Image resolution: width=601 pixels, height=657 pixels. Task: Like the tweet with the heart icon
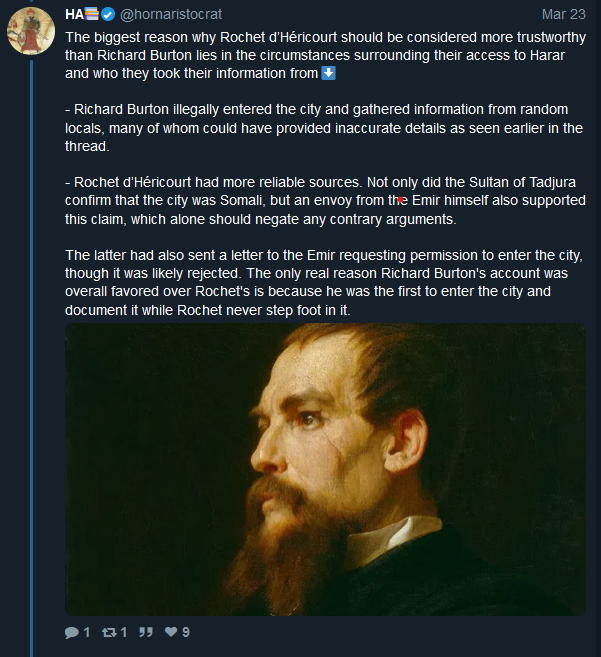click(x=171, y=632)
